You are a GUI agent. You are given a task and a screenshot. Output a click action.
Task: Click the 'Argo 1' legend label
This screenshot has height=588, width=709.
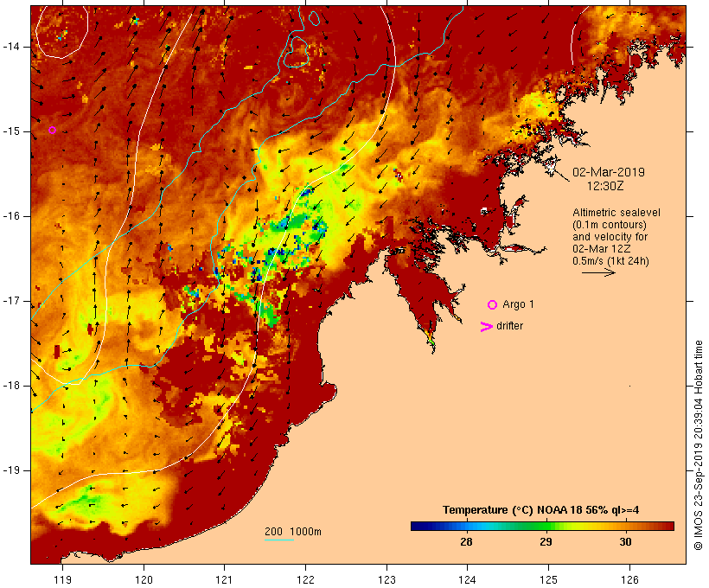tap(518, 304)
